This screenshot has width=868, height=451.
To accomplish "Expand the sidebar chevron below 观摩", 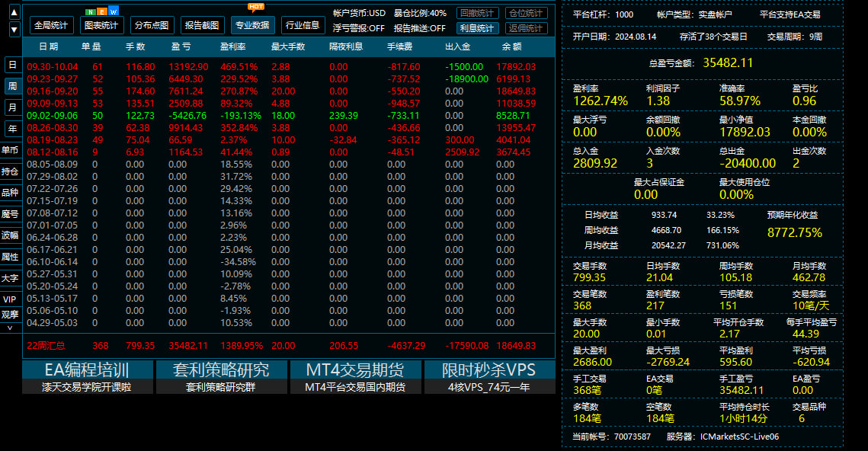I will point(10,328).
